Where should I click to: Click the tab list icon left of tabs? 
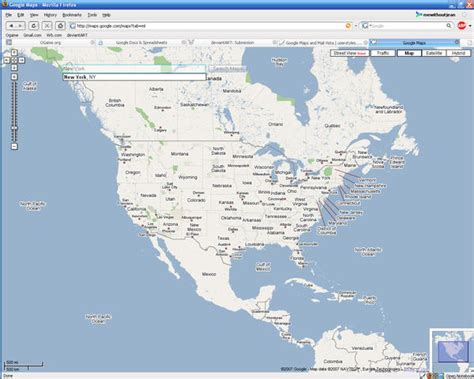click(9, 42)
